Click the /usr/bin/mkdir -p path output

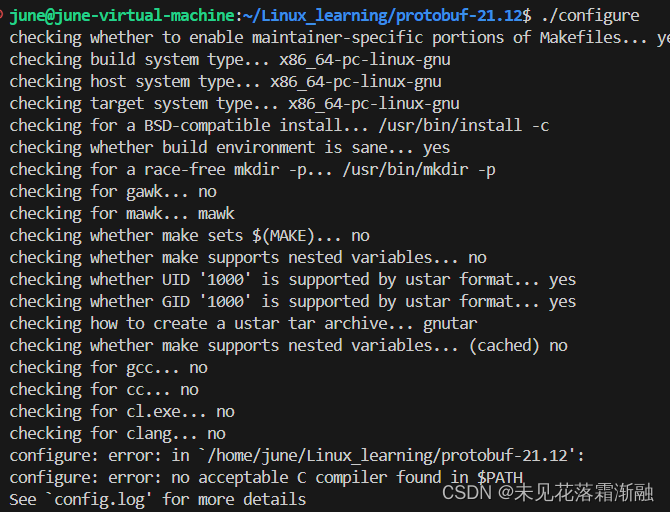(419, 170)
